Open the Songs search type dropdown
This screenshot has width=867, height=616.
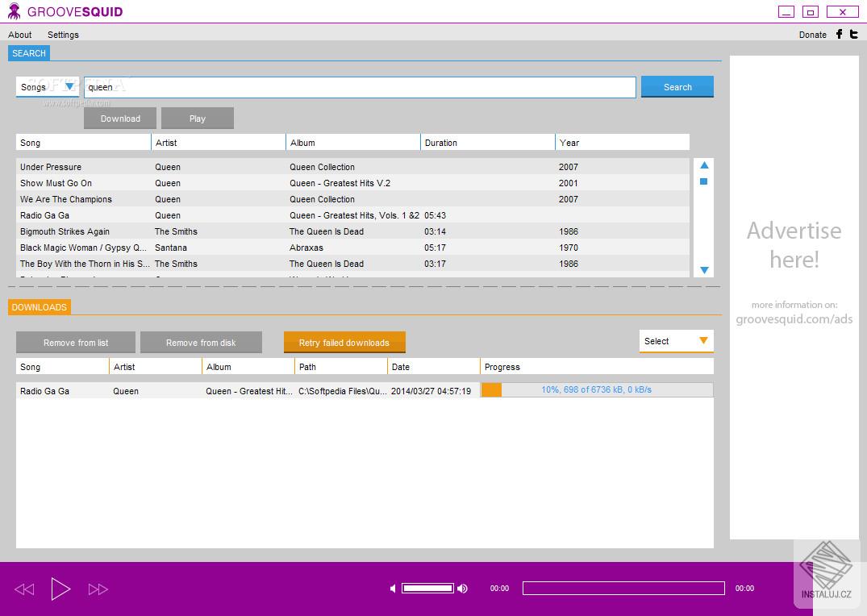pyautogui.click(x=48, y=87)
